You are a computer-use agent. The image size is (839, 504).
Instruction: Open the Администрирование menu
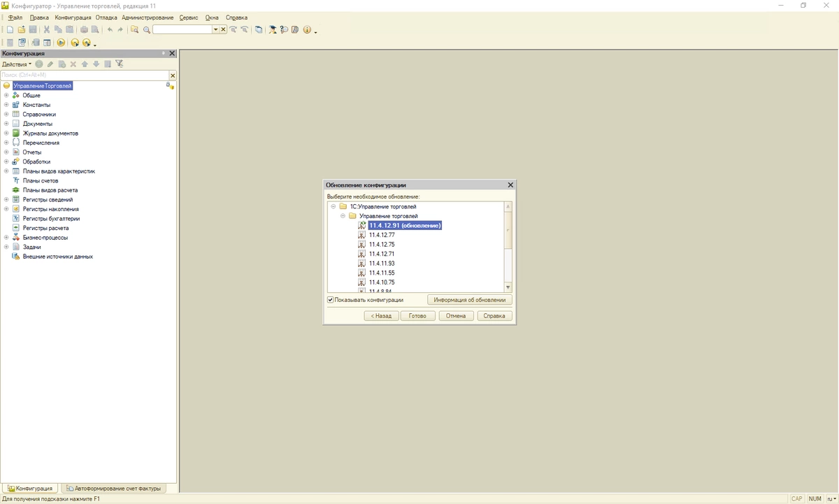[x=148, y=17]
